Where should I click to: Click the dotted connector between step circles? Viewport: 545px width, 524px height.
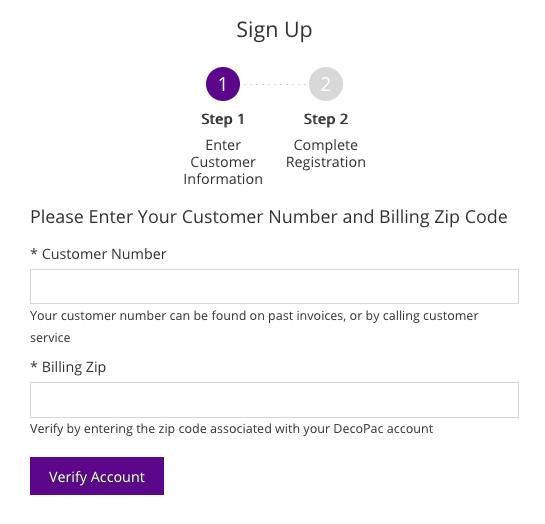point(275,84)
